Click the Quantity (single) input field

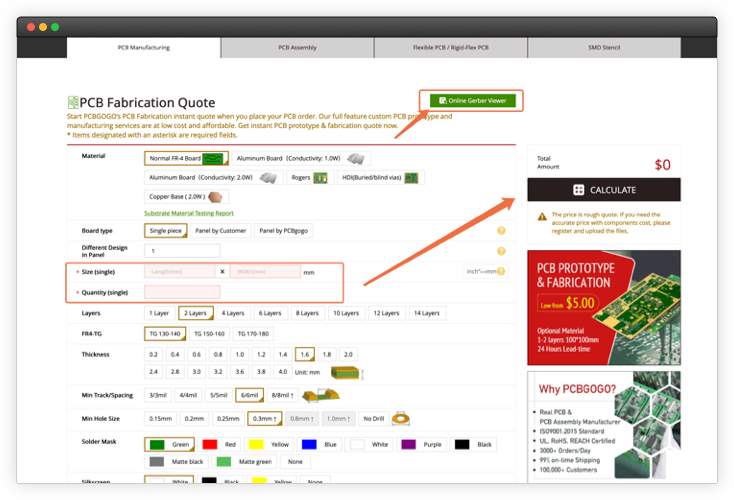182,292
